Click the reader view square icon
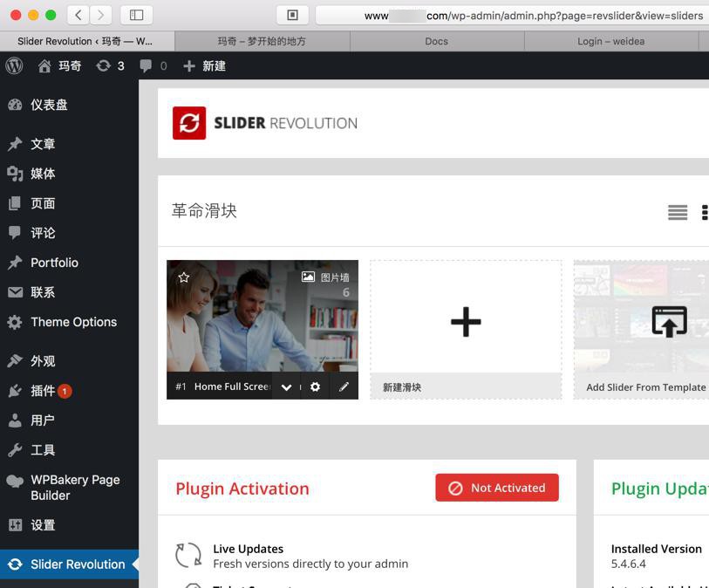The width and height of the screenshot is (709, 588). coord(292,16)
